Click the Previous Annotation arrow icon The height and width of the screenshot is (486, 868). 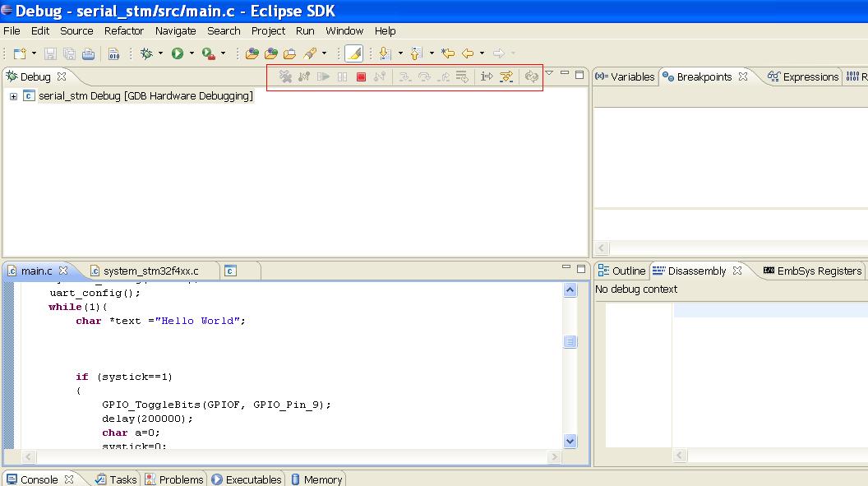pos(416,53)
